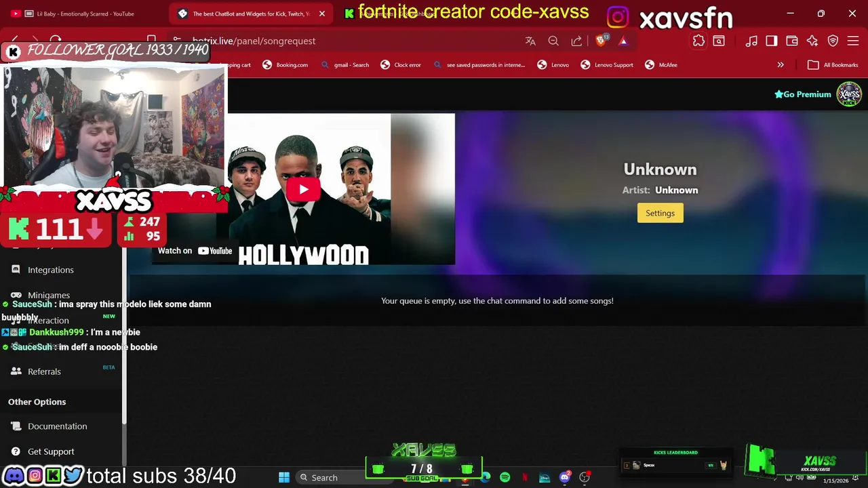This screenshot has height=488, width=868.
Task: Click the taskbar clock date 1/15/2026
Action: 835,481
